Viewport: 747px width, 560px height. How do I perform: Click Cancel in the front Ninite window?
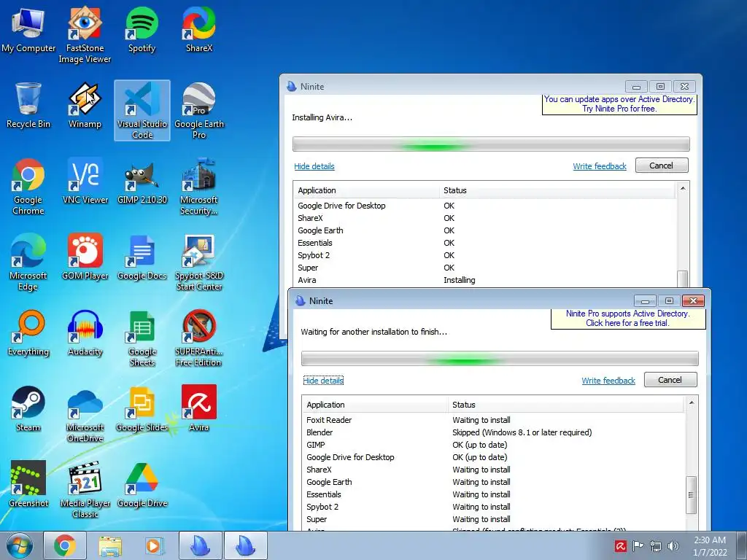coord(670,379)
